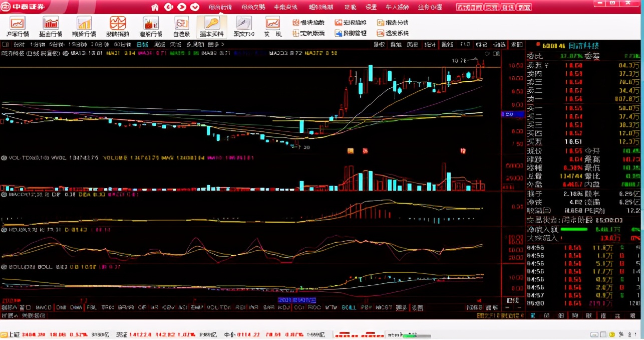Open KDJ panel header settings icon

coord(4,230)
